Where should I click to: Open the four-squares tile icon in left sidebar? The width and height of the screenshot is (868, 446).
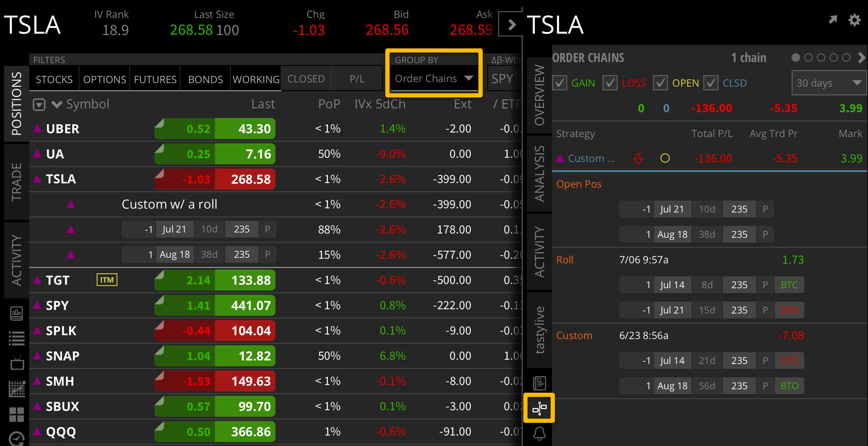click(x=16, y=414)
